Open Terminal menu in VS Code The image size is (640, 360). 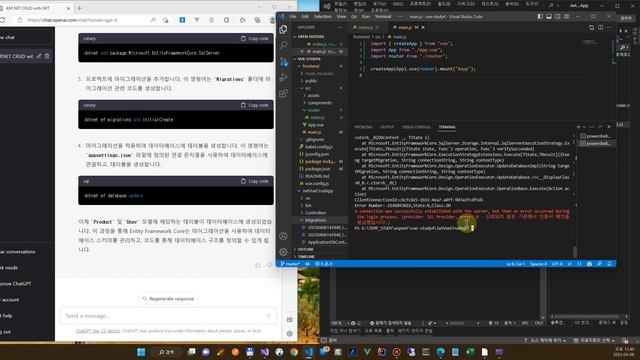[383, 17]
